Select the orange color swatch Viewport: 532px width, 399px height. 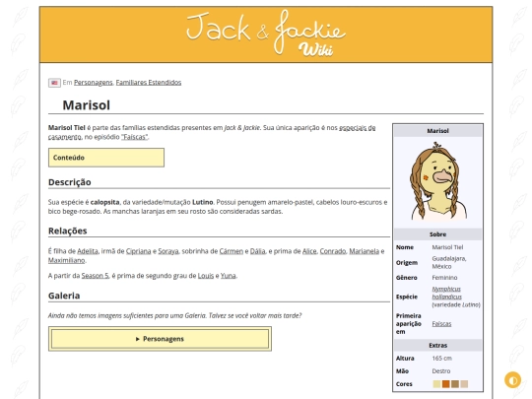coord(446,384)
